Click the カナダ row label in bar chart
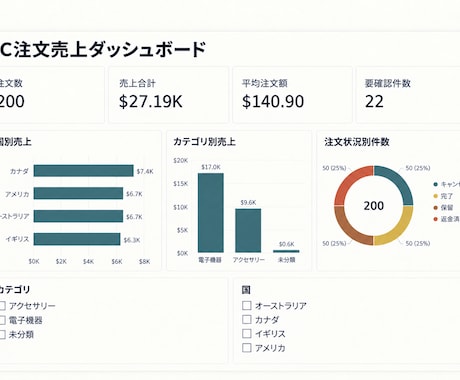 pyautogui.click(x=19, y=171)
